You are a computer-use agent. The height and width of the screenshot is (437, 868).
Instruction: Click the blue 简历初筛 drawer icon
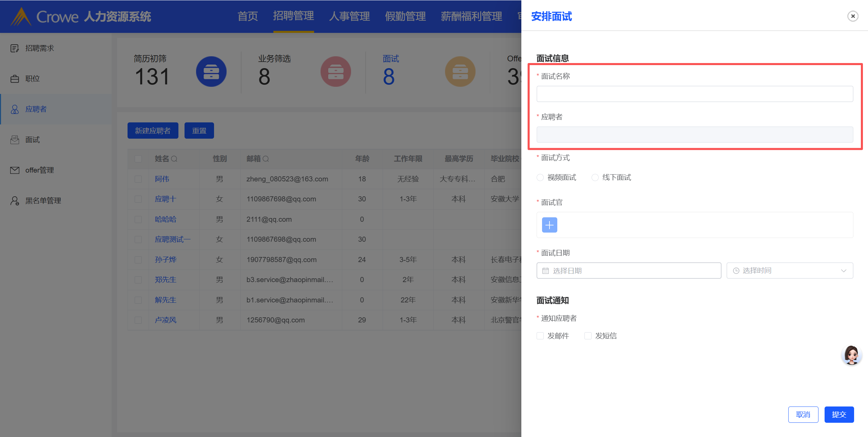pyautogui.click(x=211, y=72)
